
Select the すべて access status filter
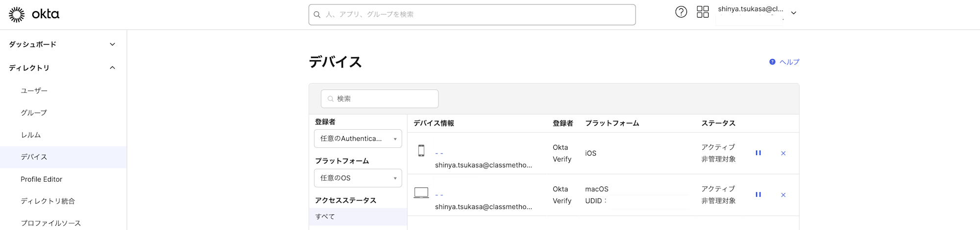[358, 216]
